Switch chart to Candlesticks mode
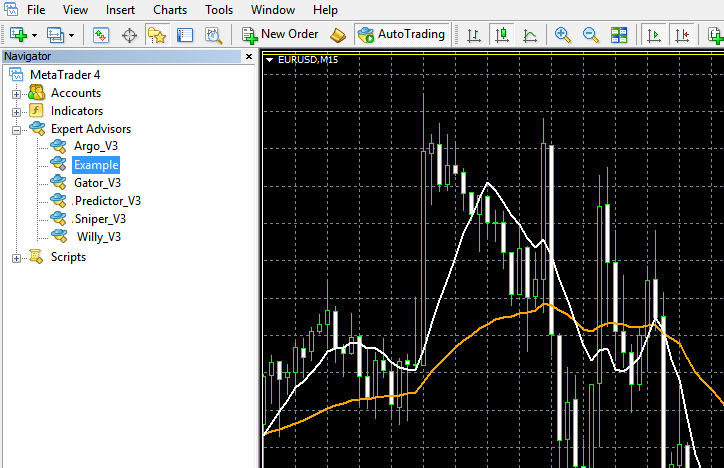Screen dimensions: 724x468 (501, 35)
